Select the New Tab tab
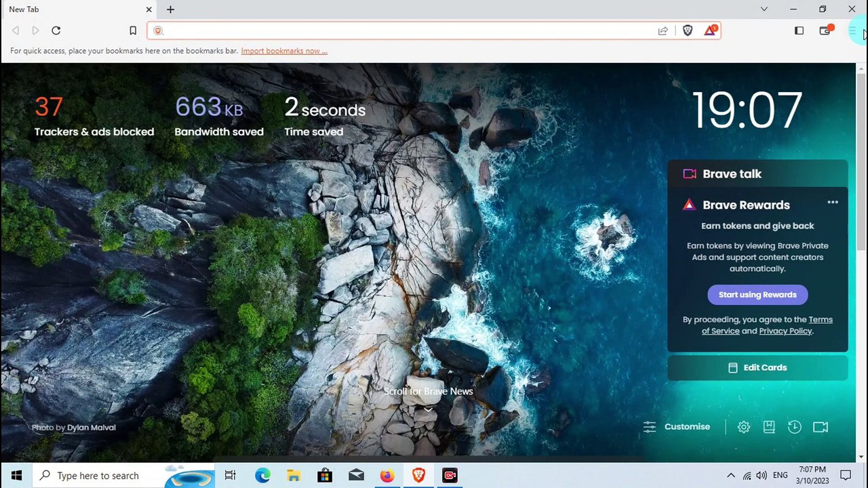The image size is (868, 488). (79, 9)
